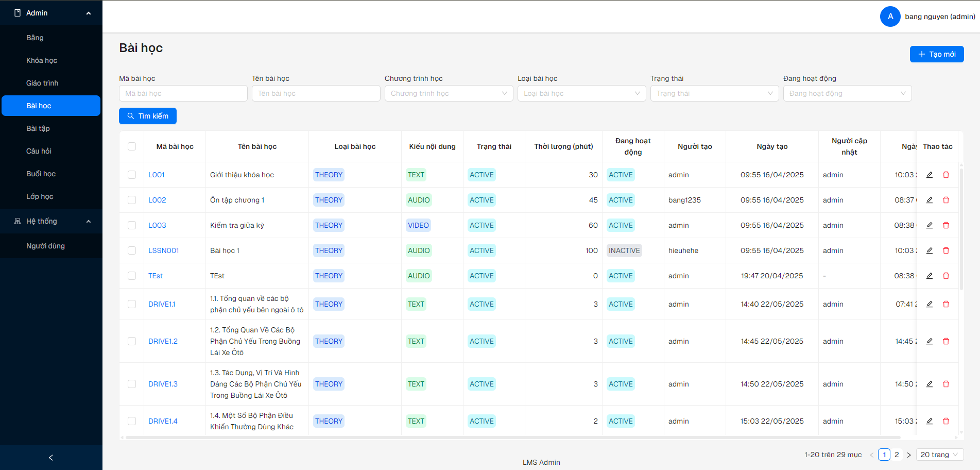This screenshot has width=980, height=470.
Task: Open Bài tập in the sidebar
Action: [x=38, y=128]
